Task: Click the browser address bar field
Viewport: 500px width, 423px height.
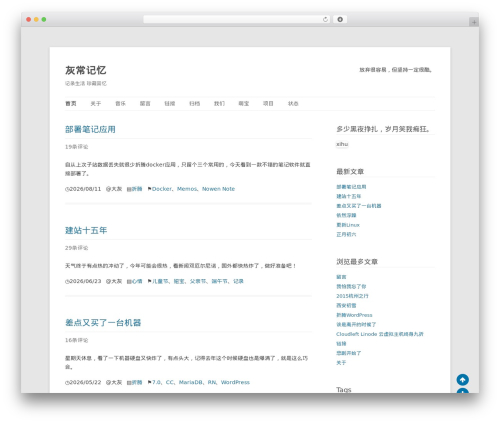Action: click(237, 20)
